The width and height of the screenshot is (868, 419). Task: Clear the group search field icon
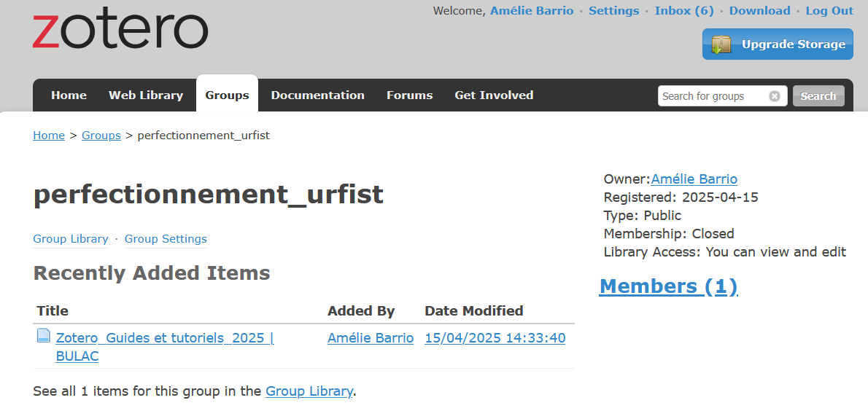coord(775,96)
